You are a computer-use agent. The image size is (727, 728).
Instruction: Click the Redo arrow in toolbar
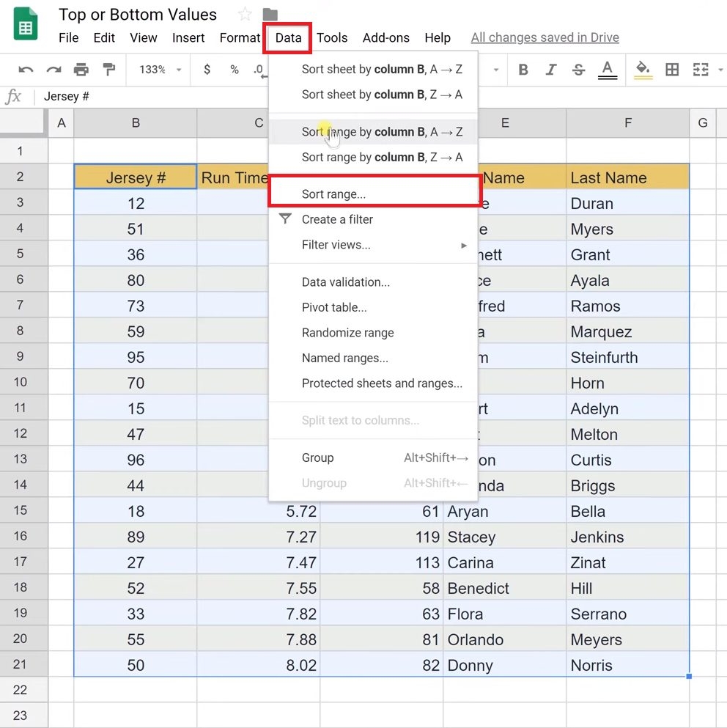53,70
